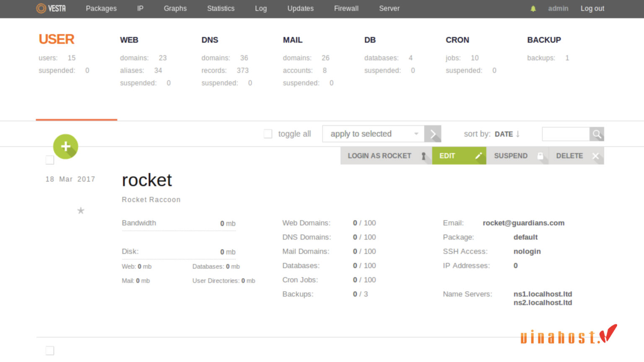Screen dimensions: 644x362
Task: Open the Firewall menu item
Action: coord(346,8)
